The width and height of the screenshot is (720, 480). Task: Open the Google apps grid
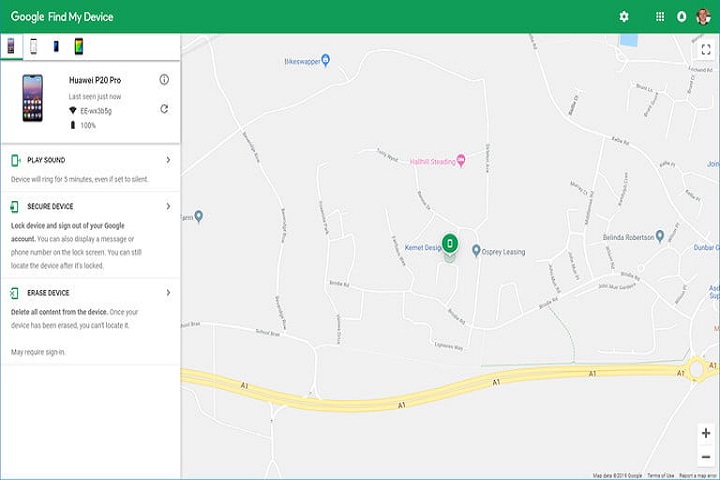pos(659,17)
